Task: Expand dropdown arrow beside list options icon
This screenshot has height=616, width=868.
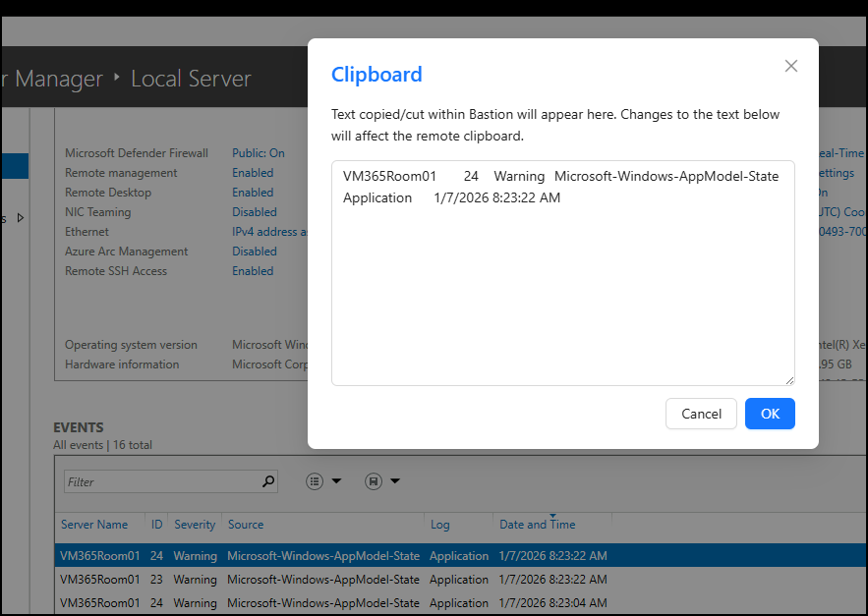Action: click(336, 481)
